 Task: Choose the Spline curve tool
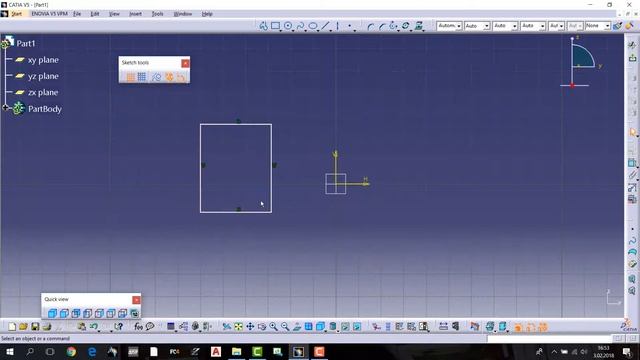(x=300, y=26)
